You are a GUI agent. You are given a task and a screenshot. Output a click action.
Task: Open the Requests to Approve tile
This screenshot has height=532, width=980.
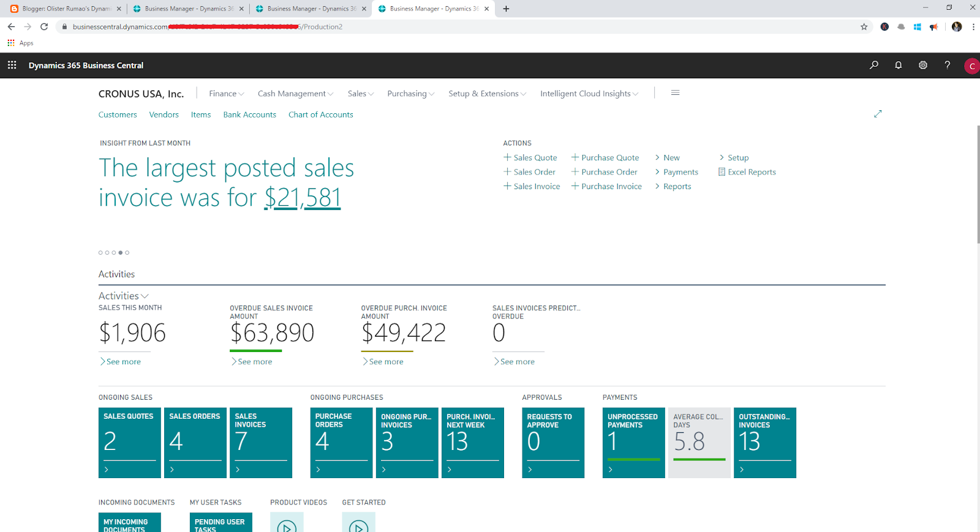553,443
